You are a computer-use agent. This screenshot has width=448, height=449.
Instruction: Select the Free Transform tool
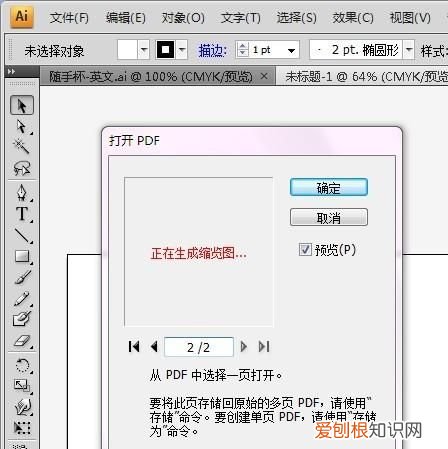22,427
